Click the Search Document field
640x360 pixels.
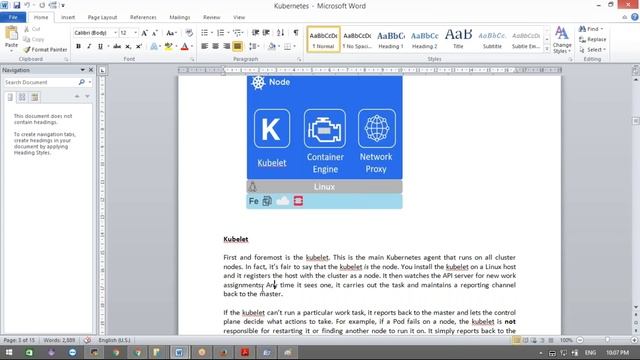(x=41, y=82)
